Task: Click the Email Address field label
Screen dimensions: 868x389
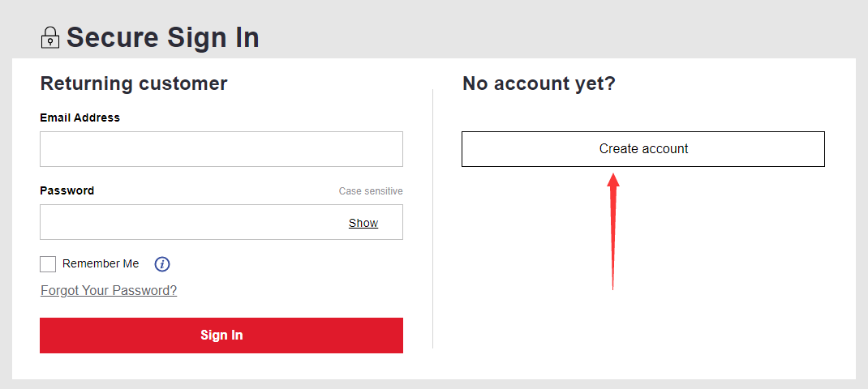Action: (80, 118)
